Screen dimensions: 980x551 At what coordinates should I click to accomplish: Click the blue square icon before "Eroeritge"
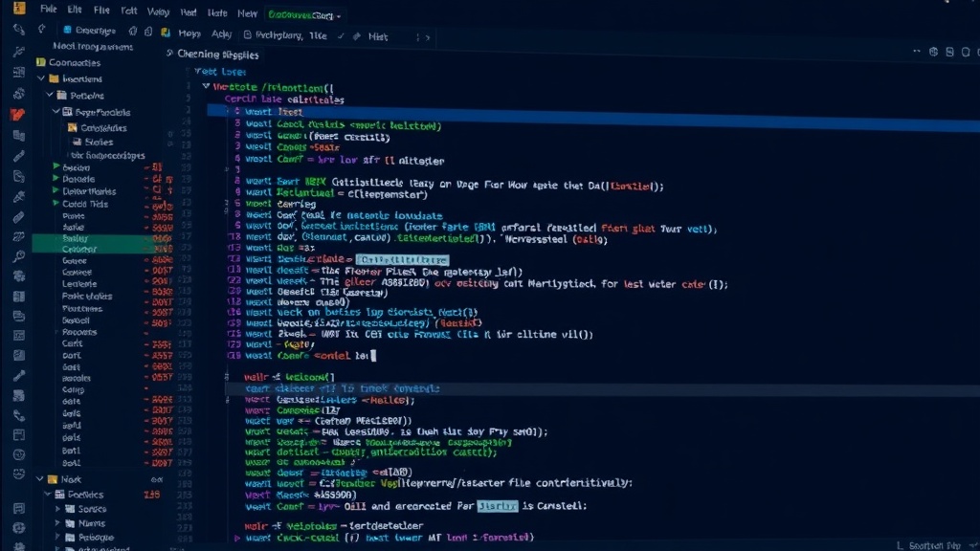tap(67, 30)
